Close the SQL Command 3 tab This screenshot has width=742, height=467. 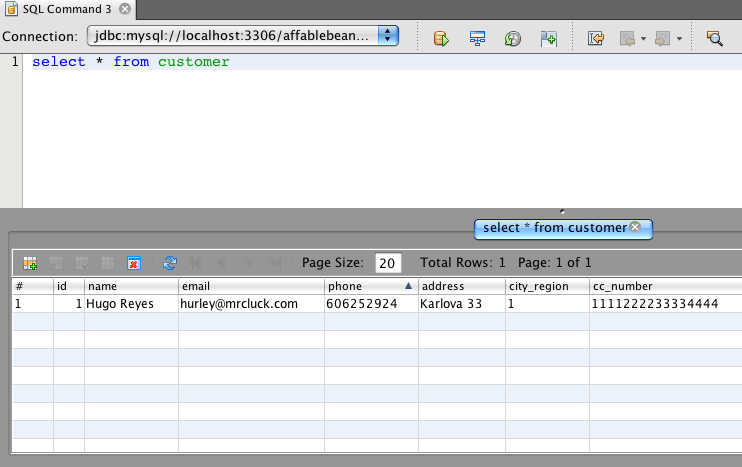point(124,9)
